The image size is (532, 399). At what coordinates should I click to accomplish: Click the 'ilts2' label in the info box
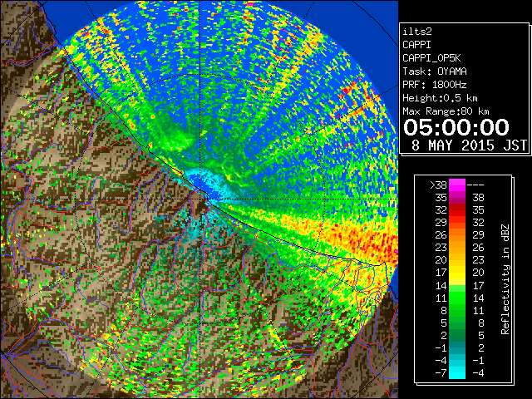pyautogui.click(x=417, y=32)
